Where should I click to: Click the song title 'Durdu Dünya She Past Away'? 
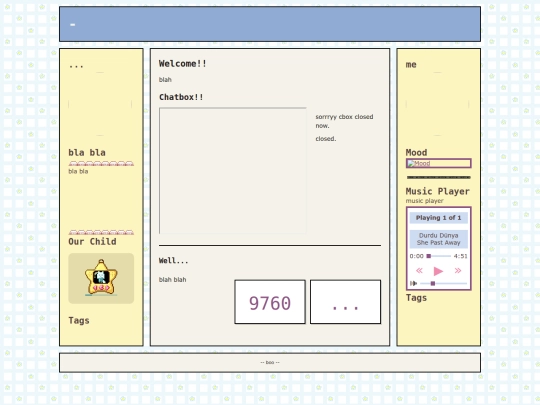click(x=438, y=239)
